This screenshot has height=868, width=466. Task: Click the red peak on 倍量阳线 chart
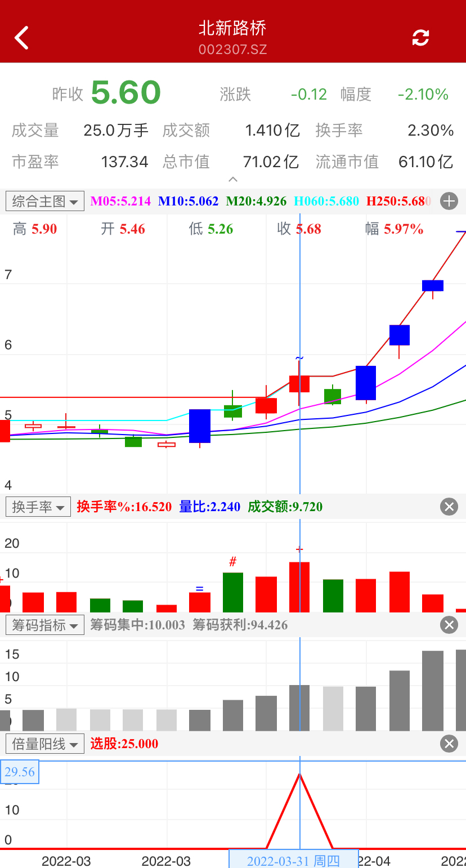click(299, 776)
